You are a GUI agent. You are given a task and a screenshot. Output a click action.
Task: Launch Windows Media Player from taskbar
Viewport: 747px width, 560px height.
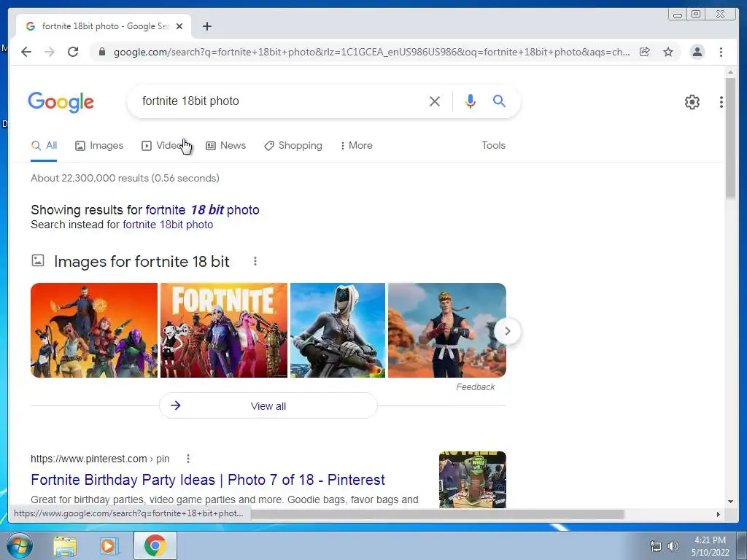pos(109,545)
